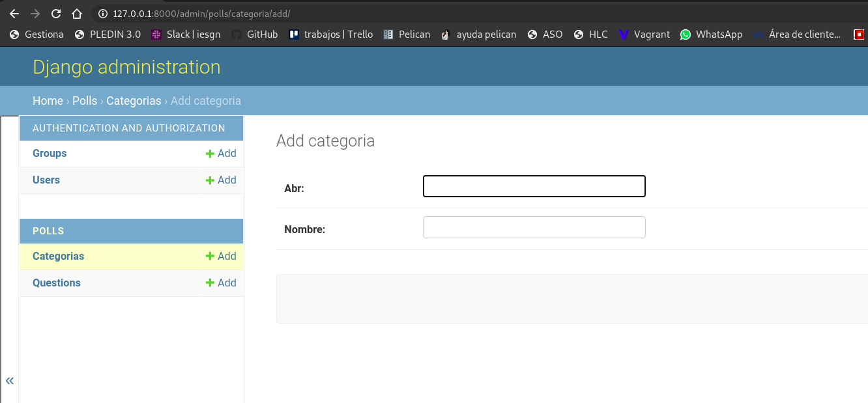Open the Groups model list
This screenshot has width=868, height=403.
(x=50, y=154)
